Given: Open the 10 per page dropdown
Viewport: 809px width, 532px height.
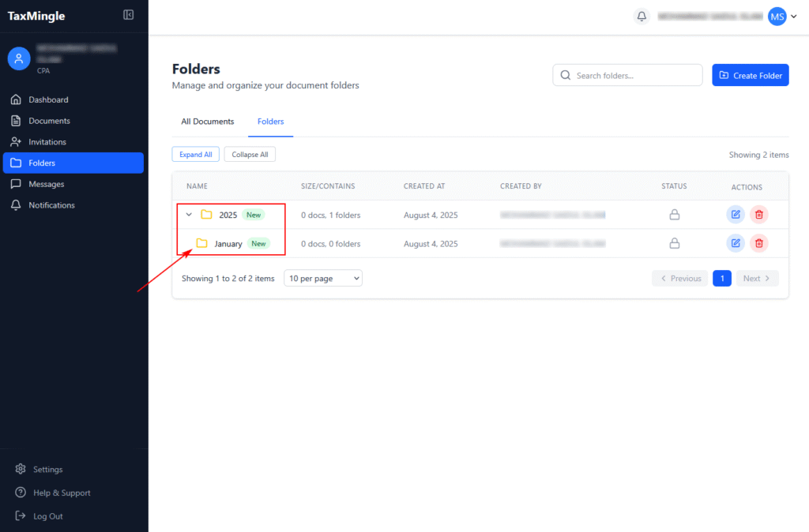Looking at the screenshot, I should 323,279.
